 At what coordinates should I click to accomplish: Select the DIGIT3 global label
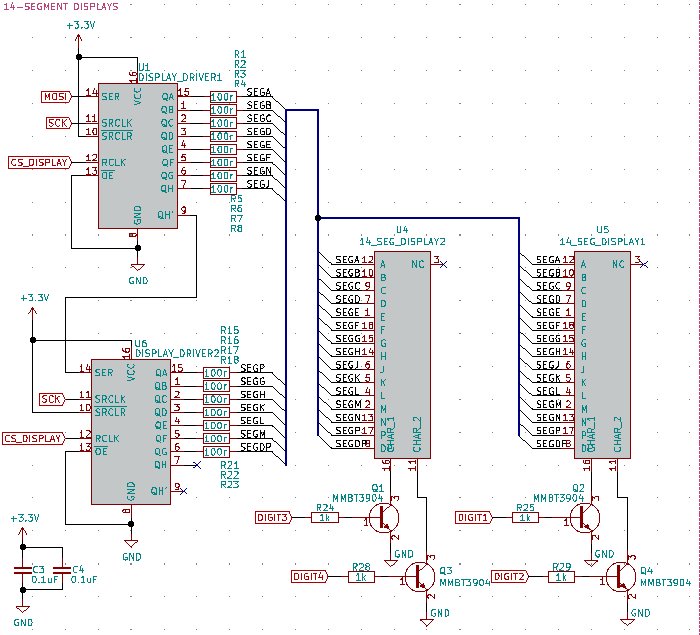273,518
